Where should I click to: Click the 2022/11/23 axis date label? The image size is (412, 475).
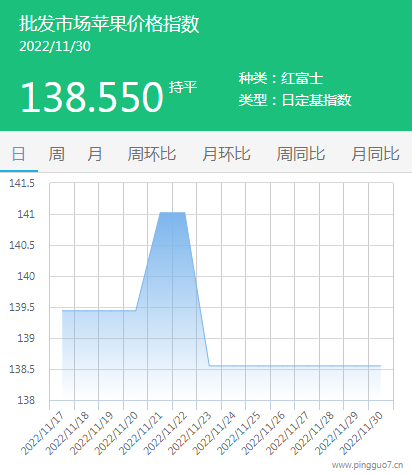coord(190,433)
